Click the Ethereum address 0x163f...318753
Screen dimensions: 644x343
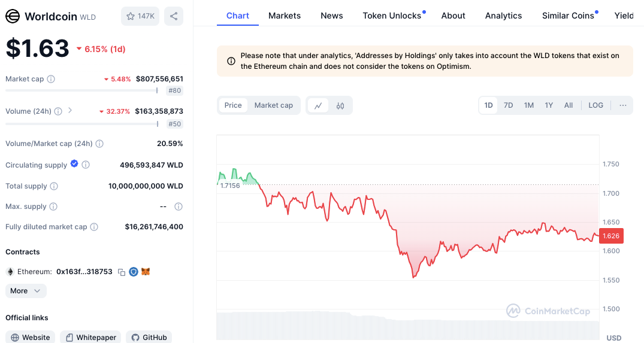(84, 272)
